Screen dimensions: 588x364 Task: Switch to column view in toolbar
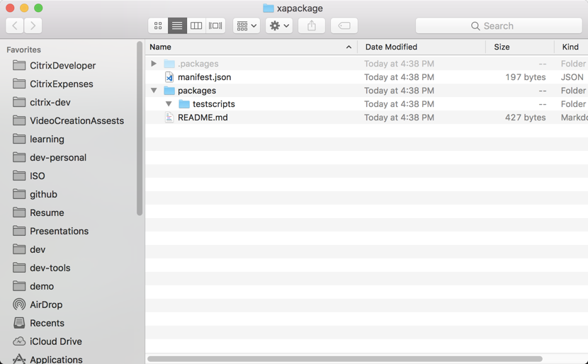tap(196, 25)
